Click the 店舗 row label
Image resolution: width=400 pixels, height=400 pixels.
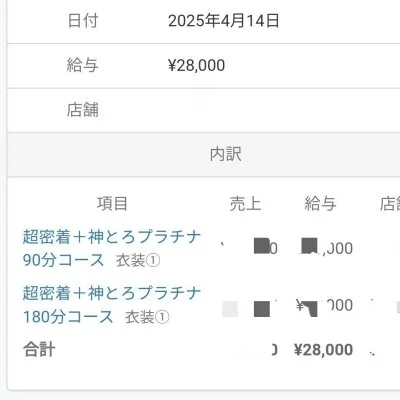click(83, 110)
